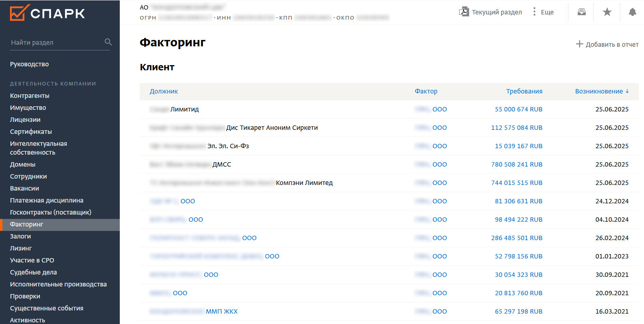Click the Фактор column header
Viewport: 644px width, 324px height.
[426, 91]
